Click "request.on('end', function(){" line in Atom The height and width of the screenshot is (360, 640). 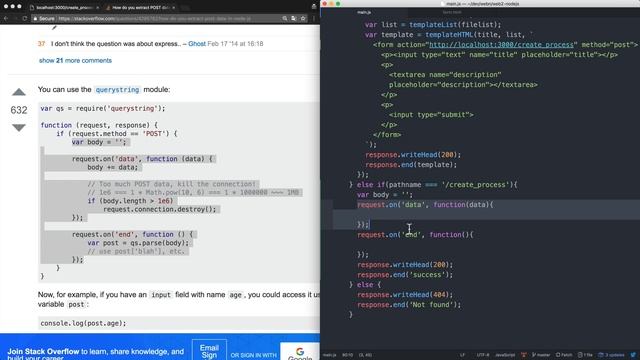(415, 235)
